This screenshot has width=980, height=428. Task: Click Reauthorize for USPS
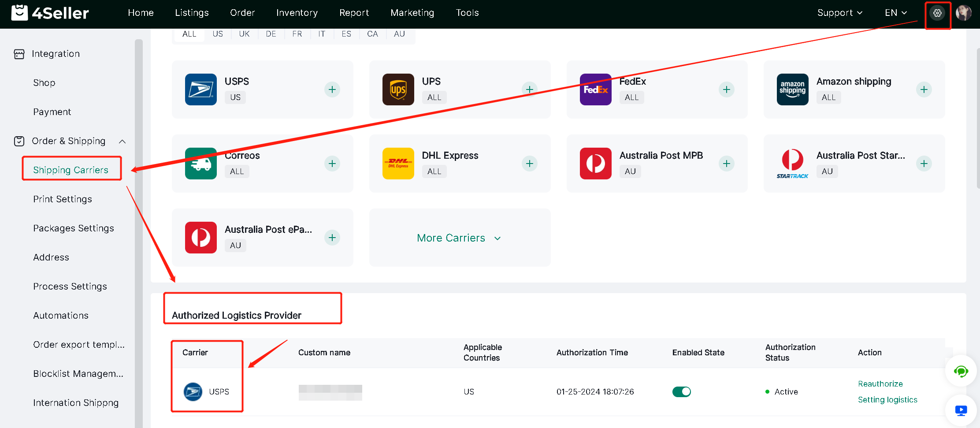pos(880,384)
